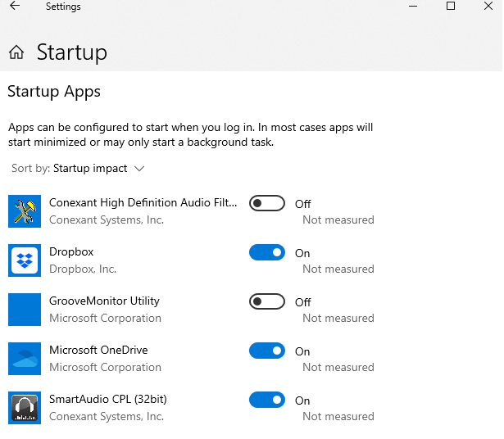
Task: Enable Conexant High Definition Audio Filter startup
Action: (x=267, y=203)
